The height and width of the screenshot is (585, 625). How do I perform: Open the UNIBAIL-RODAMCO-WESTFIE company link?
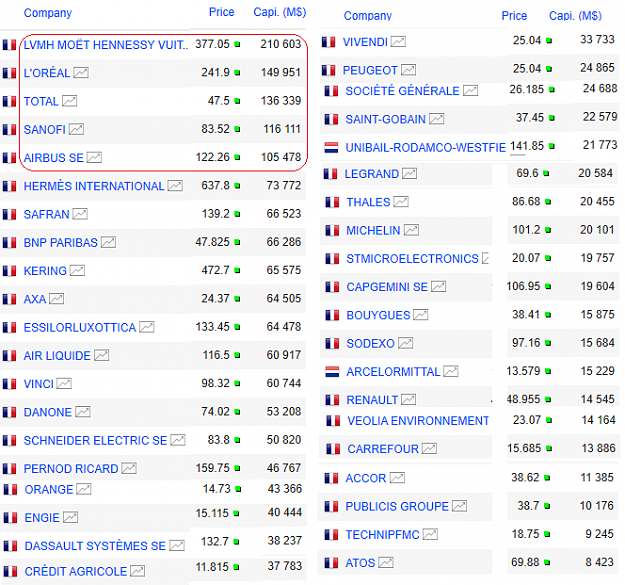[x=426, y=148]
